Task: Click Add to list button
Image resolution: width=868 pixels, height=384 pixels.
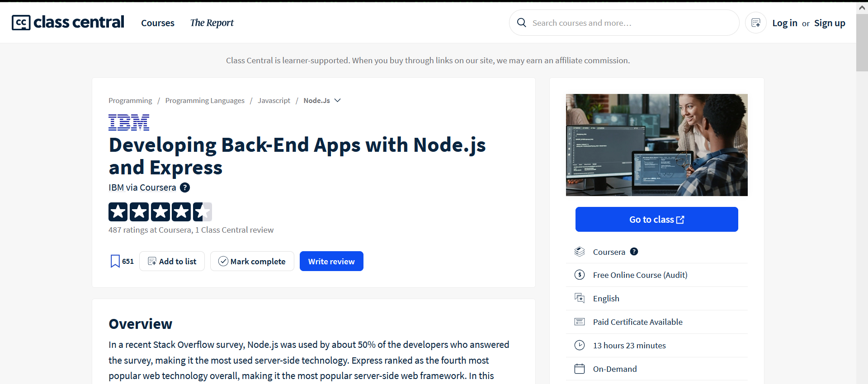Action: click(x=172, y=261)
